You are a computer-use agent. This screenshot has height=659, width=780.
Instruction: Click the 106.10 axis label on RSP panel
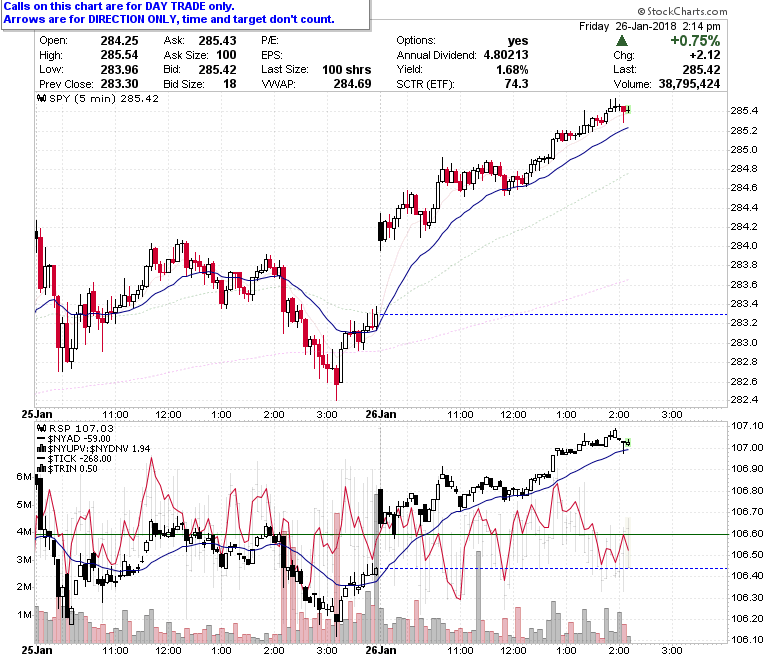(x=747, y=640)
